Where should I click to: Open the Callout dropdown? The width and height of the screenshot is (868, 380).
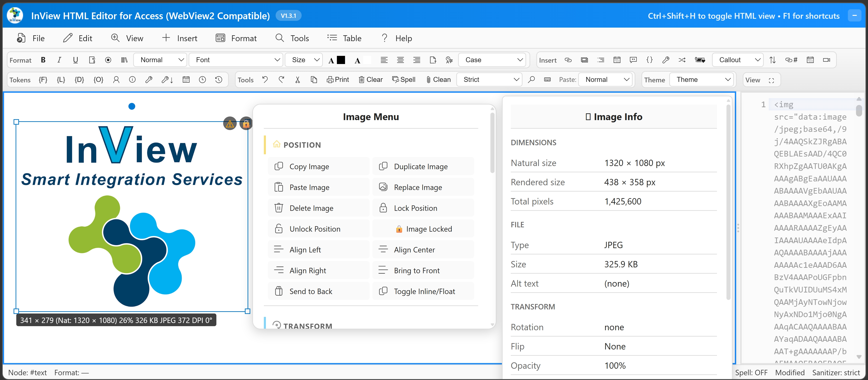[738, 60]
